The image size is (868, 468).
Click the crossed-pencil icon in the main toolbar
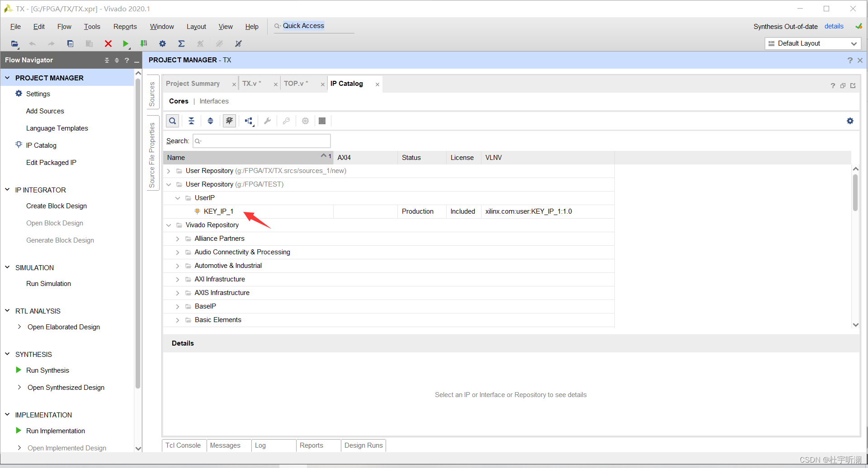238,44
